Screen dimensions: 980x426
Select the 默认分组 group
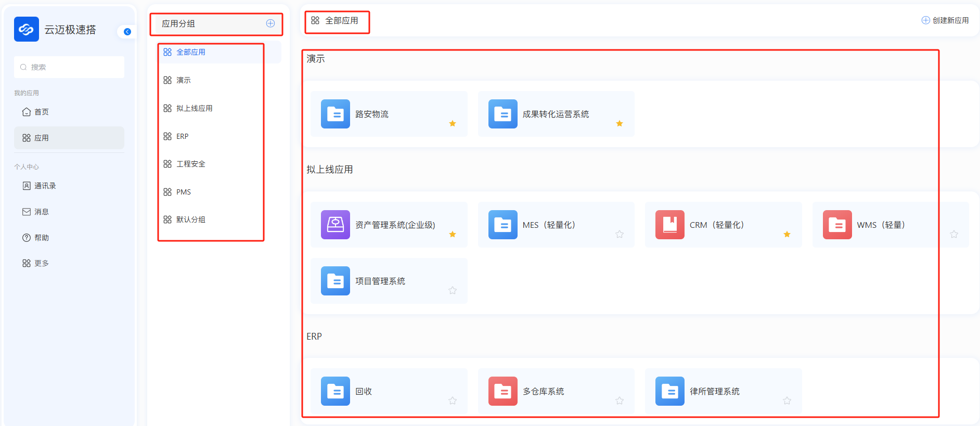pos(190,220)
